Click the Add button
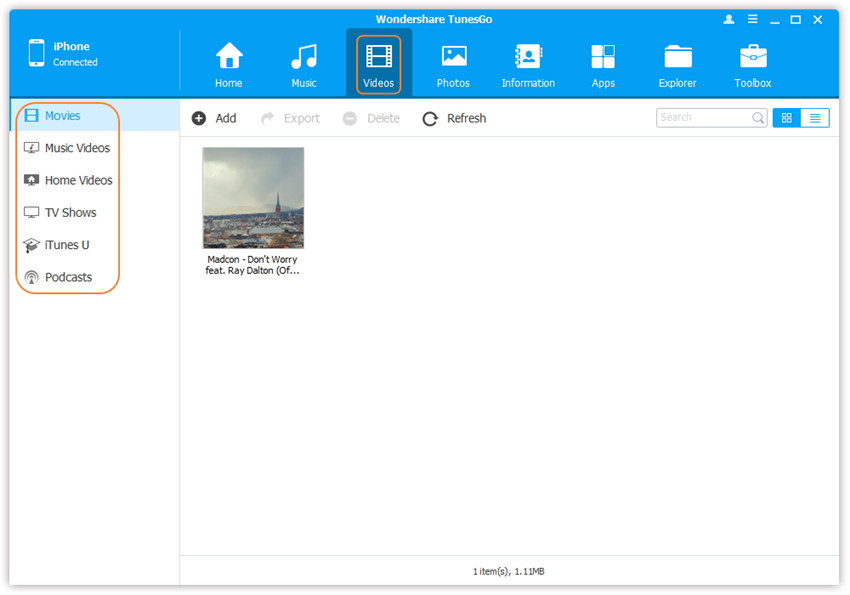Image resolution: width=850 pixels, height=595 pixels. (x=214, y=118)
